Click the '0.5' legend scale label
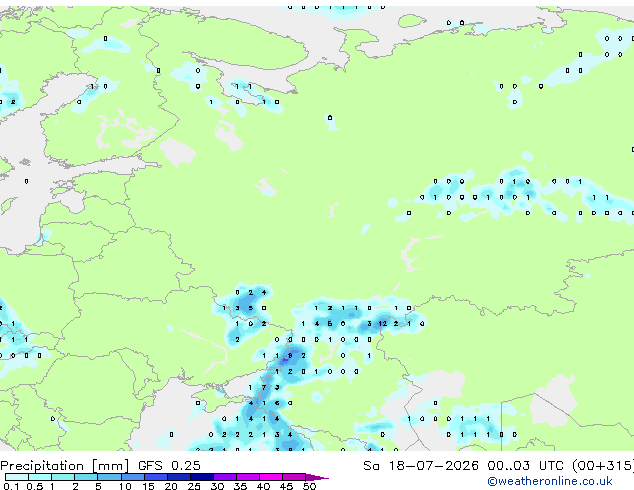Image resolution: width=634 pixels, height=490 pixels. 35,486
